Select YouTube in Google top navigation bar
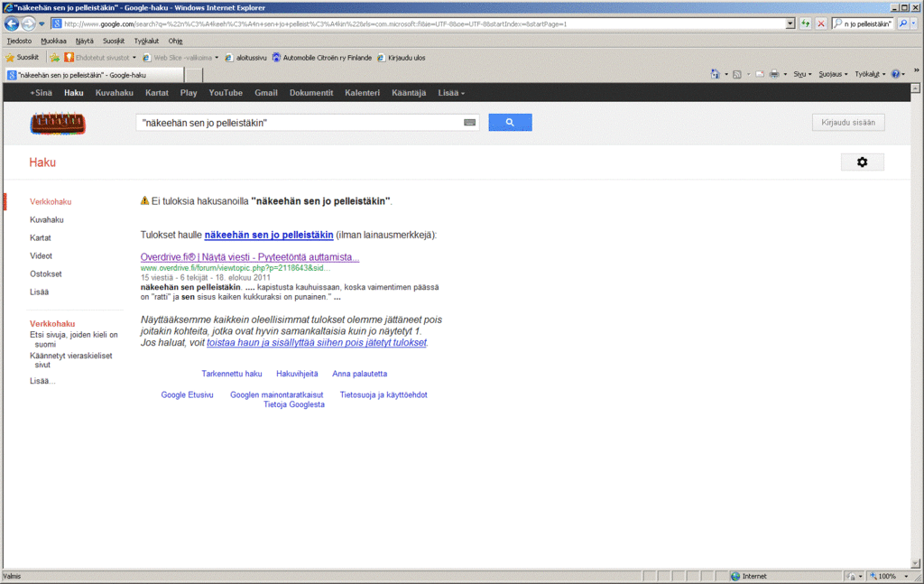The width and height of the screenshot is (924, 584). pos(225,92)
